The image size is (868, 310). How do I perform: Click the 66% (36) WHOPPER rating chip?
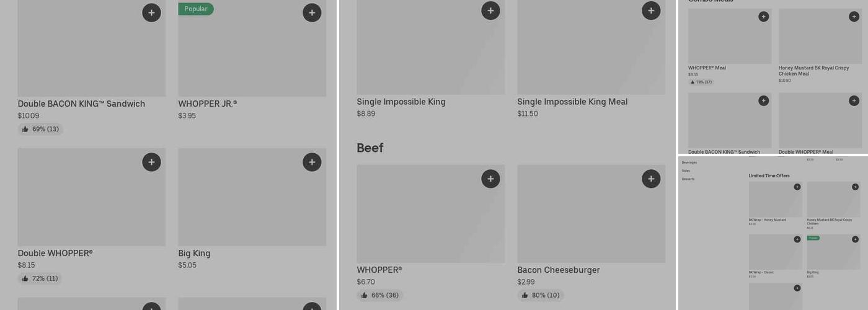click(379, 296)
